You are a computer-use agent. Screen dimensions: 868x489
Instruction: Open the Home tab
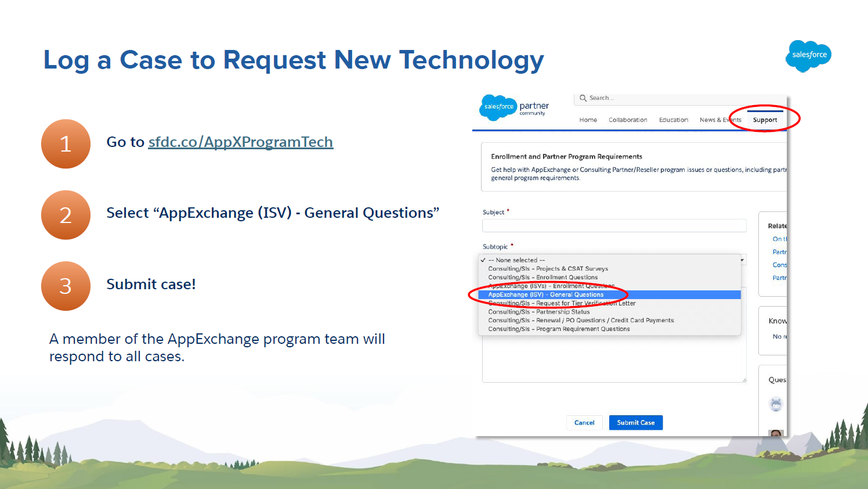click(588, 120)
